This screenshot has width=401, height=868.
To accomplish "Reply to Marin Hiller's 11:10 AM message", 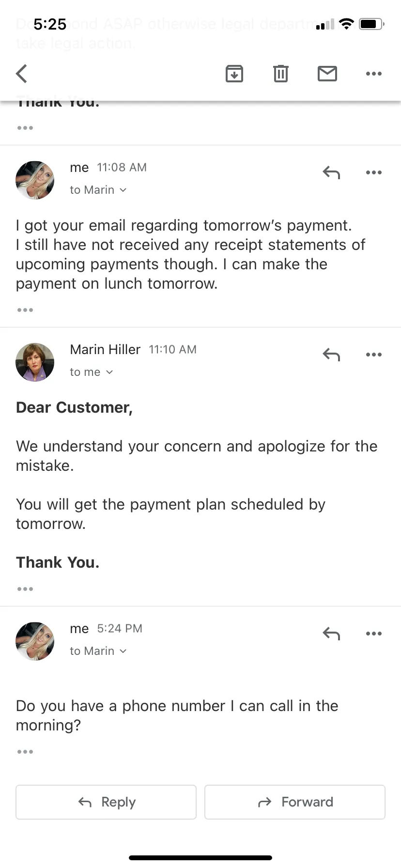I will point(332,355).
